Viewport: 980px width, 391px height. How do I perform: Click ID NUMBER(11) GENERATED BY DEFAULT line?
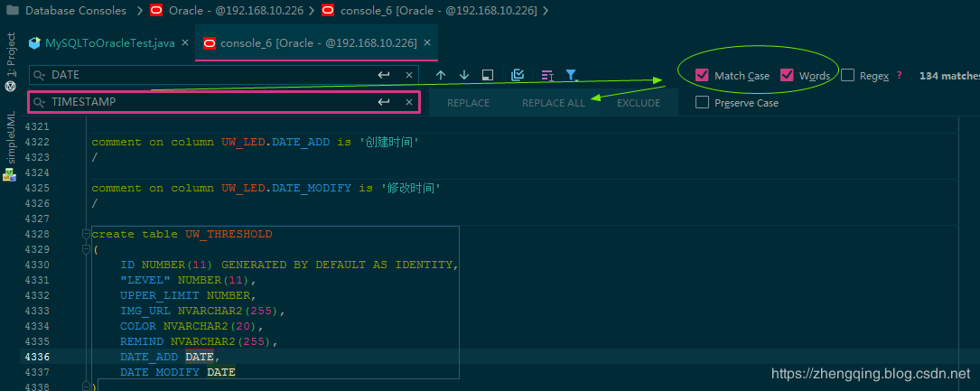coord(290,265)
